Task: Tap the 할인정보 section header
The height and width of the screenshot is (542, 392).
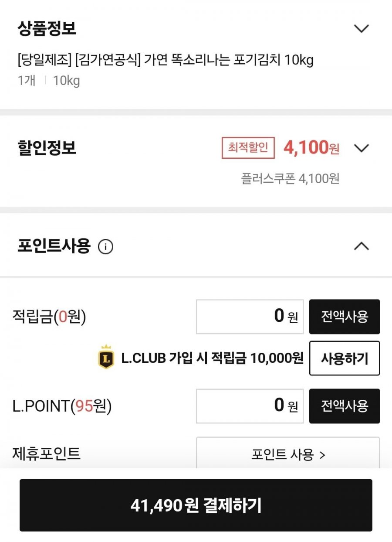Action: [x=47, y=148]
